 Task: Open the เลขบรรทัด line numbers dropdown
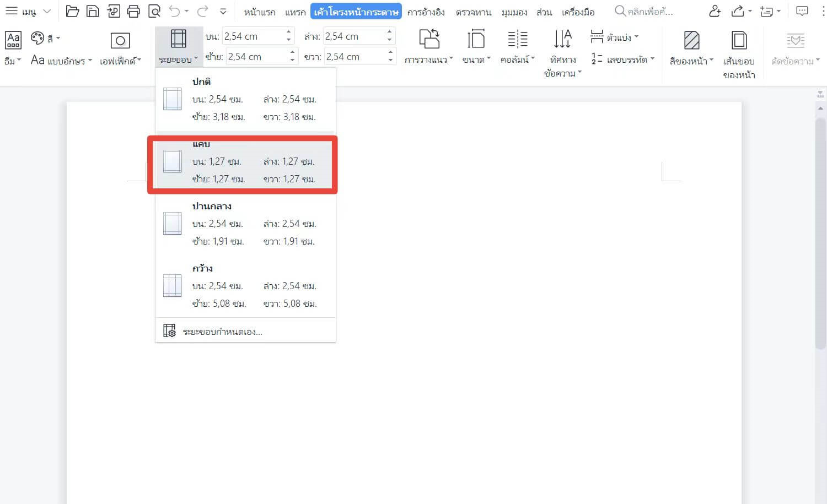coord(622,59)
